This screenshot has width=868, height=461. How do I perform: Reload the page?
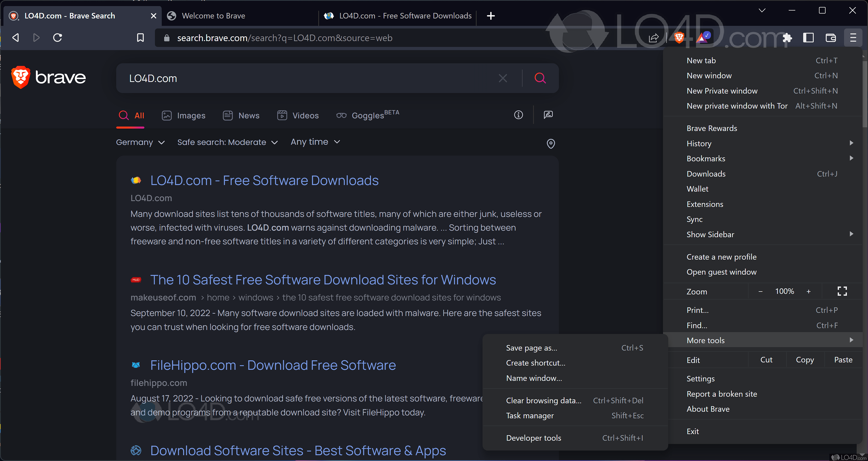pos(58,37)
